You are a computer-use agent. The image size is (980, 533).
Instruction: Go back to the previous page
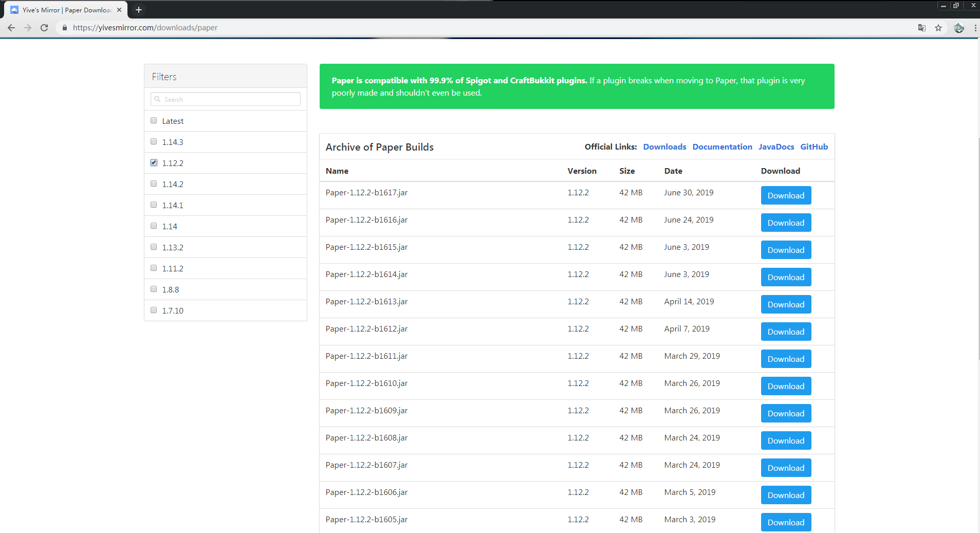tap(11, 28)
